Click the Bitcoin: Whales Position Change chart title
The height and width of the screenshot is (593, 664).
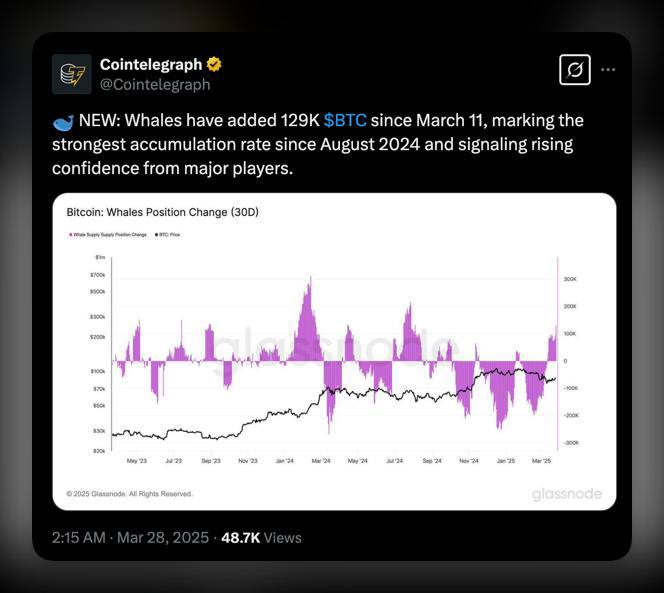tap(163, 212)
